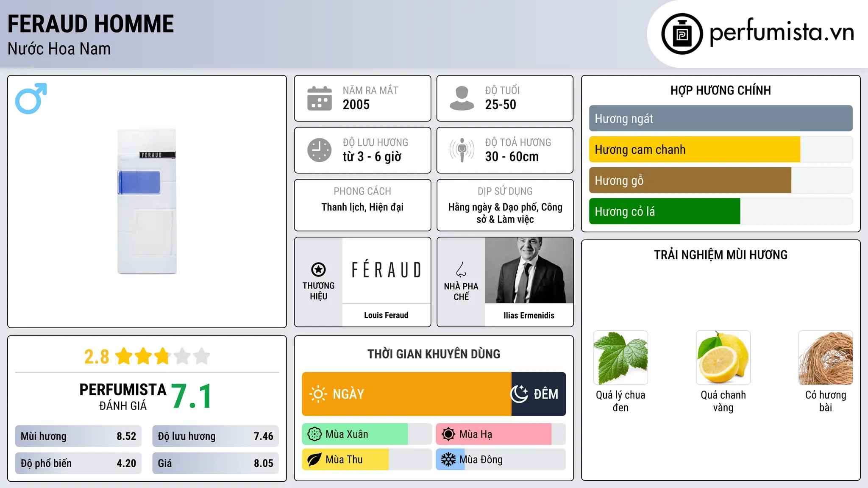Viewport: 868px width, 488px height.
Task: Click the perfumer's portrait photo
Action: [529, 270]
